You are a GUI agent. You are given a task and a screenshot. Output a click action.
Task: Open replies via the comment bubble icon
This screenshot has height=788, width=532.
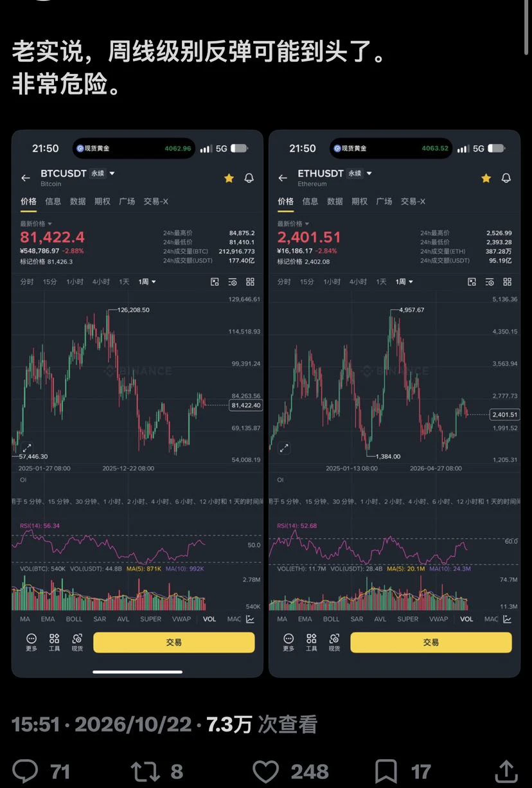(26, 771)
